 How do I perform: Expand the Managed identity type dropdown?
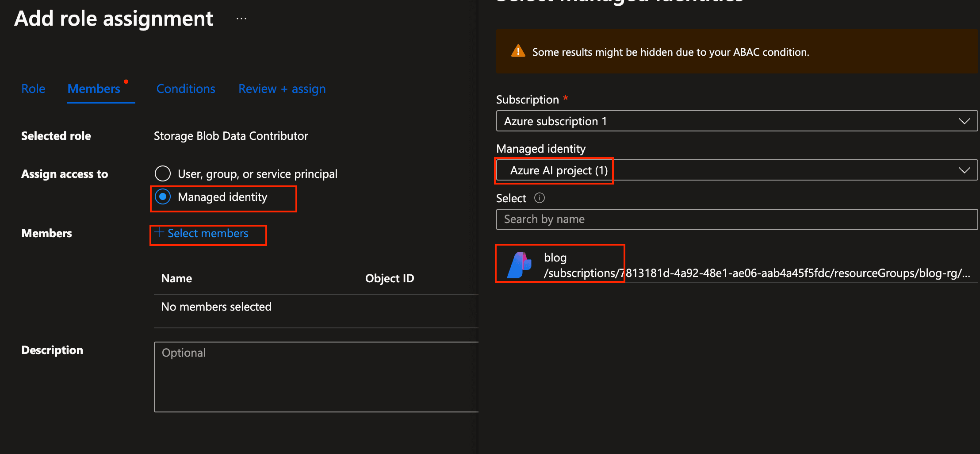click(737, 170)
